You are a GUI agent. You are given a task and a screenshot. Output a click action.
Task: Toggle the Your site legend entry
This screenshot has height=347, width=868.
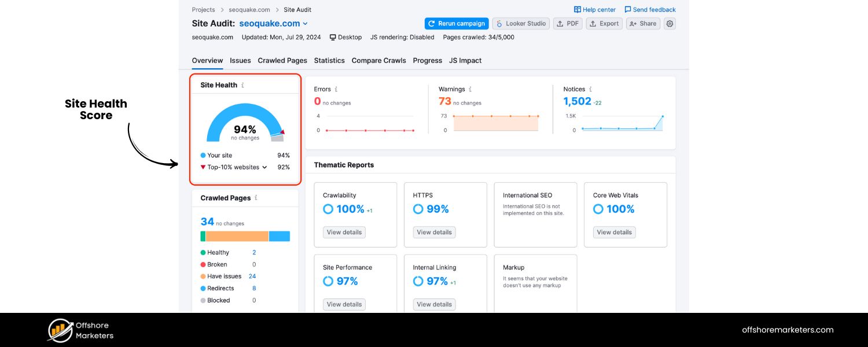tap(220, 155)
